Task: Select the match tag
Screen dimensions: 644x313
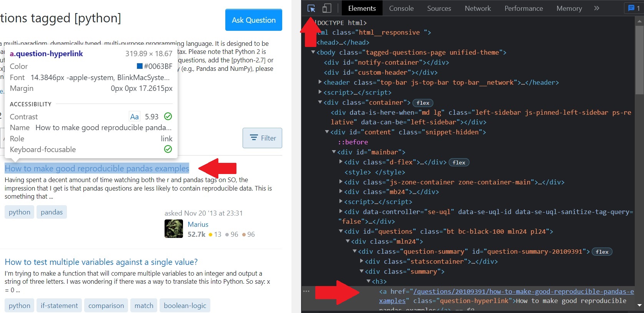Action: pyautogui.click(x=144, y=306)
